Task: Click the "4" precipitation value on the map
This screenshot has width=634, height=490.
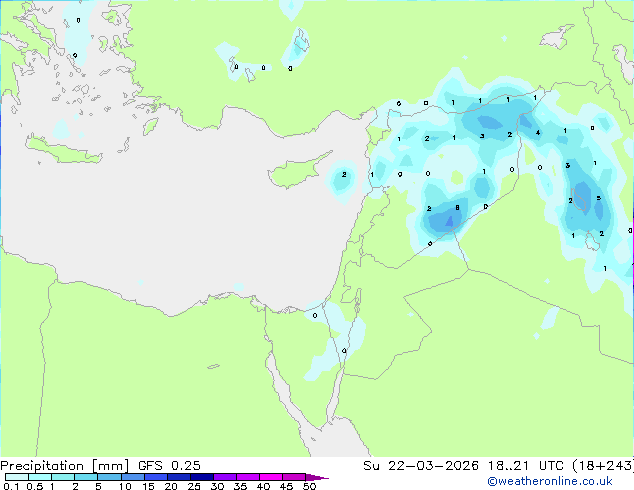Action: [538, 133]
